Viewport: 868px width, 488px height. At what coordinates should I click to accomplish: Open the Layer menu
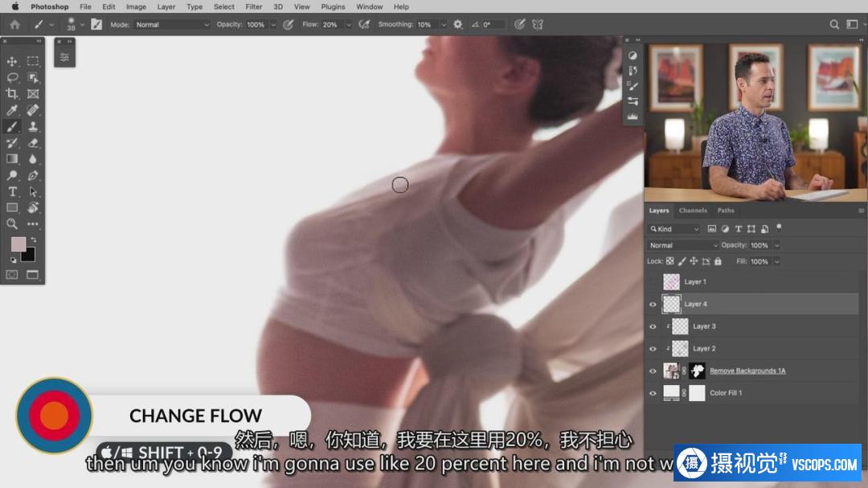(166, 6)
